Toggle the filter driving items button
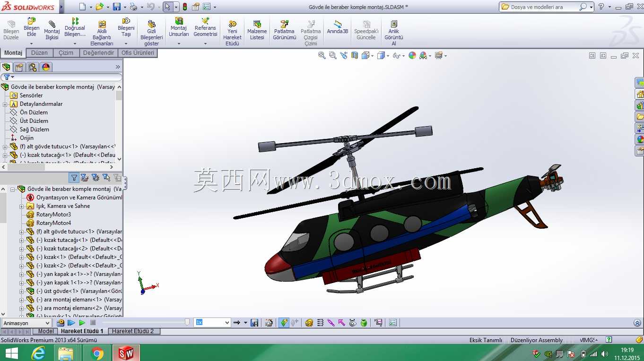 tap(96, 178)
